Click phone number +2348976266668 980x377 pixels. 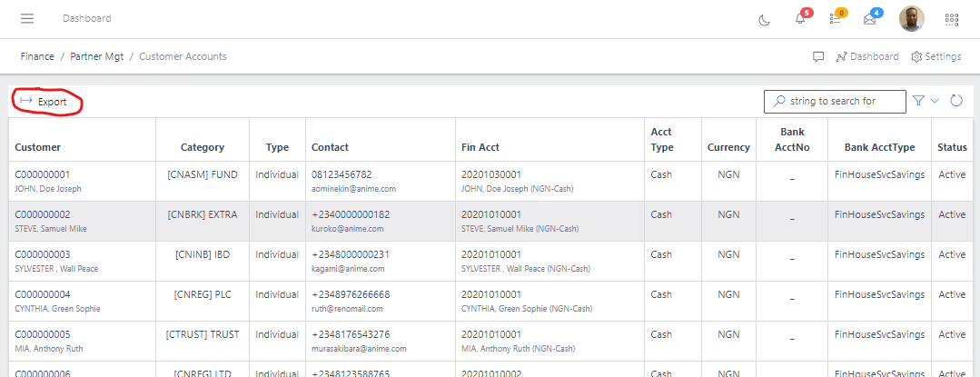[351, 294]
